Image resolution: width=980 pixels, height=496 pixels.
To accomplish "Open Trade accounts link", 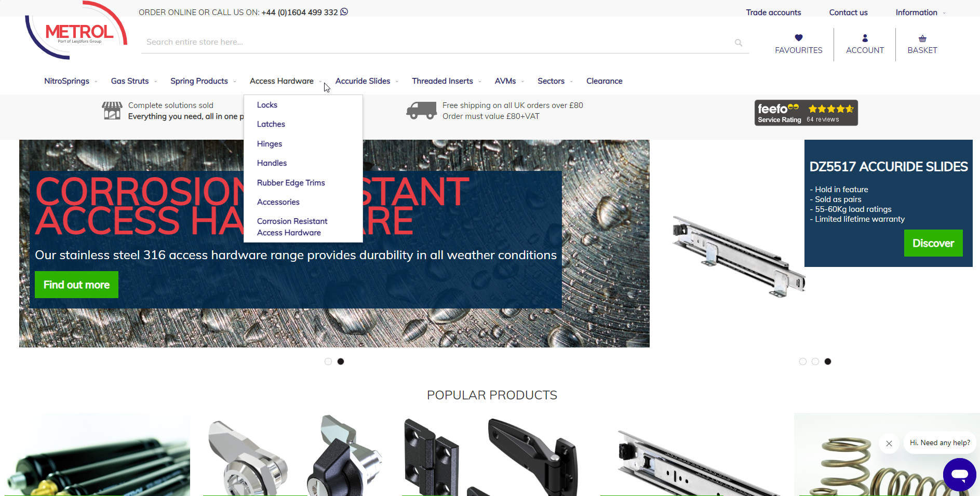I will coord(773,12).
